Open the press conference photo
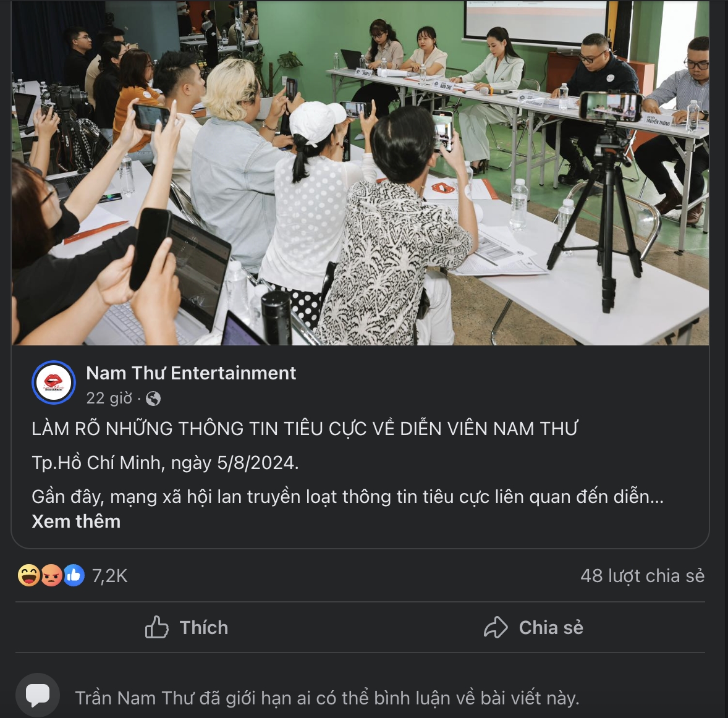Image resolution: width=728 pixels, height=718 pixels. [360, 172]
